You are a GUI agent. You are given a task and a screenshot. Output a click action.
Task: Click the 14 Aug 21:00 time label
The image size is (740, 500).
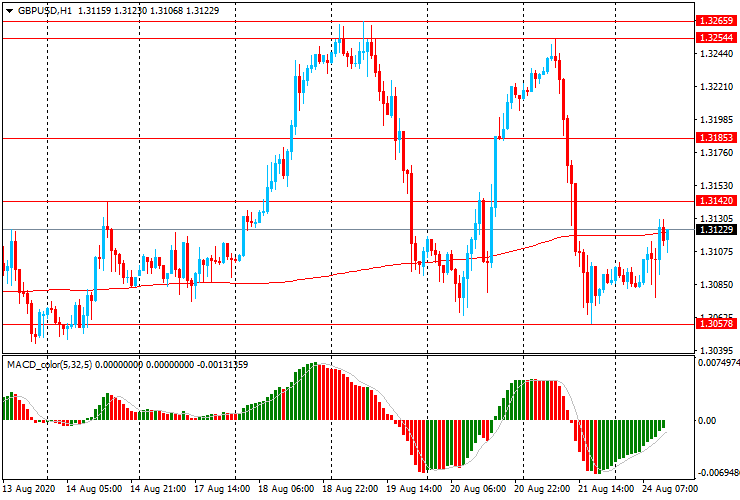tap(158, 488)
